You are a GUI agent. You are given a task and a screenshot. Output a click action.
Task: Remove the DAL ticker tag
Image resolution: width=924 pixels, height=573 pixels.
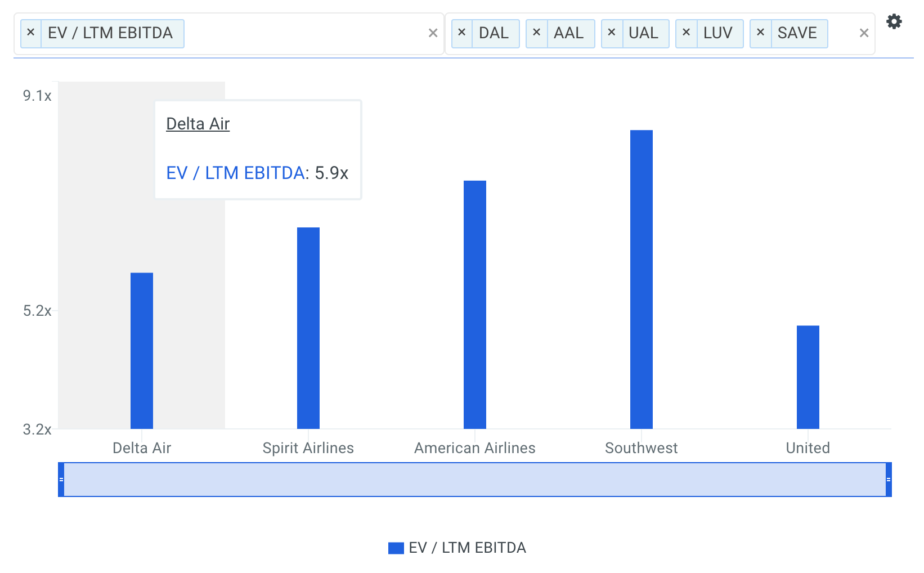(x=462, y=33)
